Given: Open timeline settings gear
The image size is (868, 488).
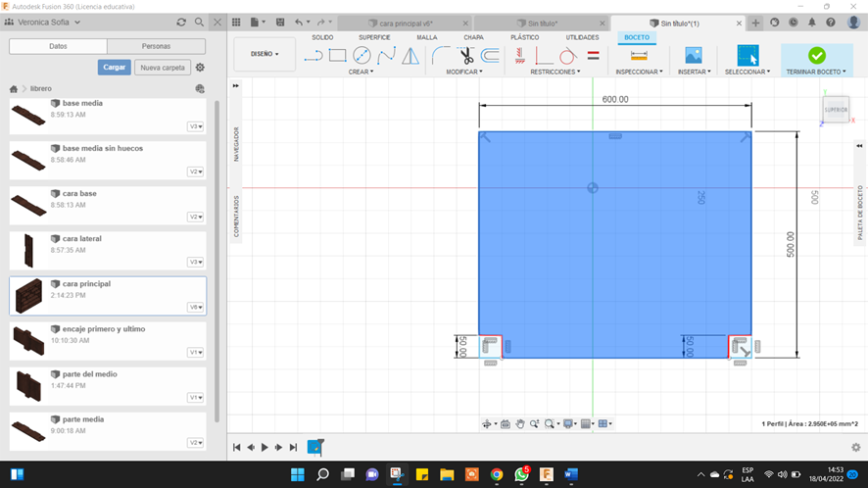Looking at the screenshot, I should coord(856,447).
